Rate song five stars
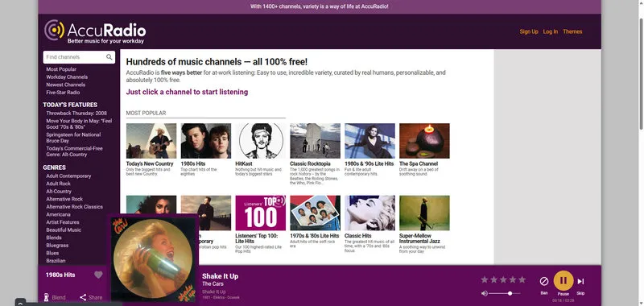The image size is (644, 306). click(522, 279)
